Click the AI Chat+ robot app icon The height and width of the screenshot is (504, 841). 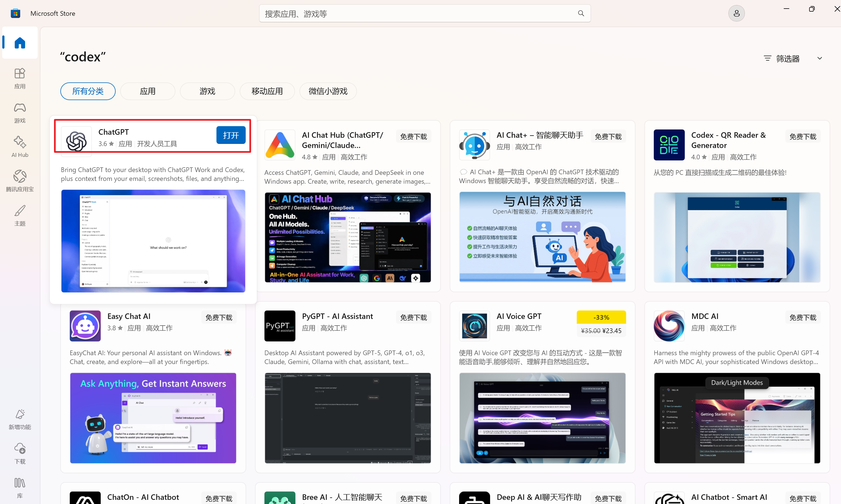tap(475, 145)
